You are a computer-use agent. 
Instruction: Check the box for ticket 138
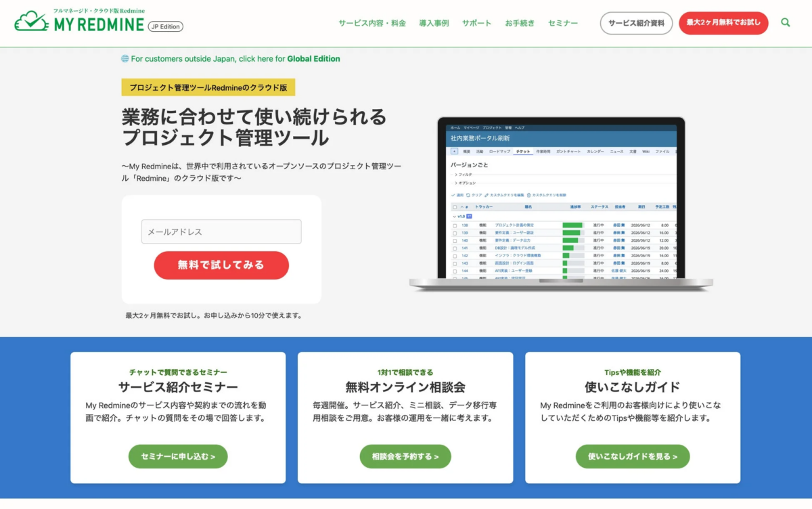click(x=455, y=225)
